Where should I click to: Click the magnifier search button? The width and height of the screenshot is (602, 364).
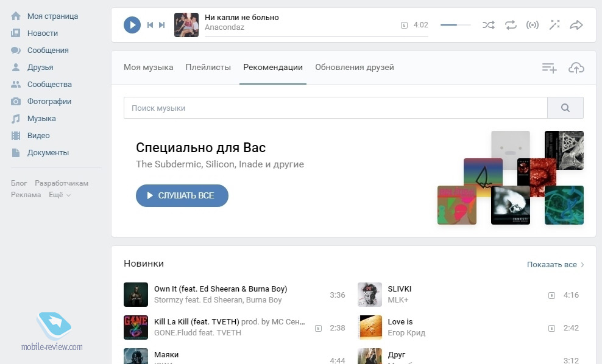click(x=565, y=108)
